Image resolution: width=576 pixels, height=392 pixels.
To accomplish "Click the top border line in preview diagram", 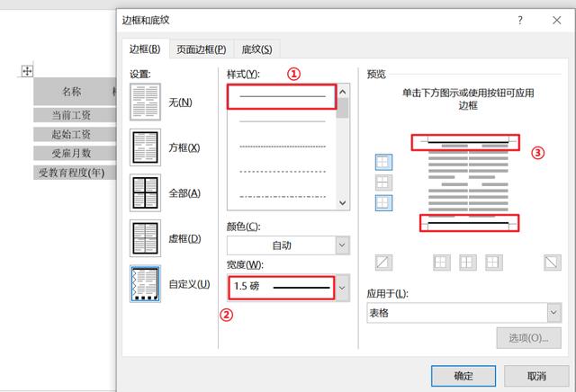I will coord(468,141).
